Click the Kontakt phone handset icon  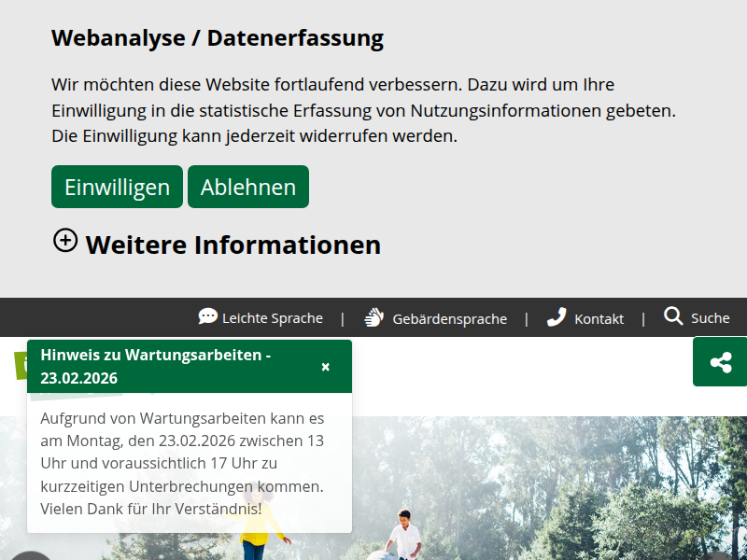pos(557,317)
